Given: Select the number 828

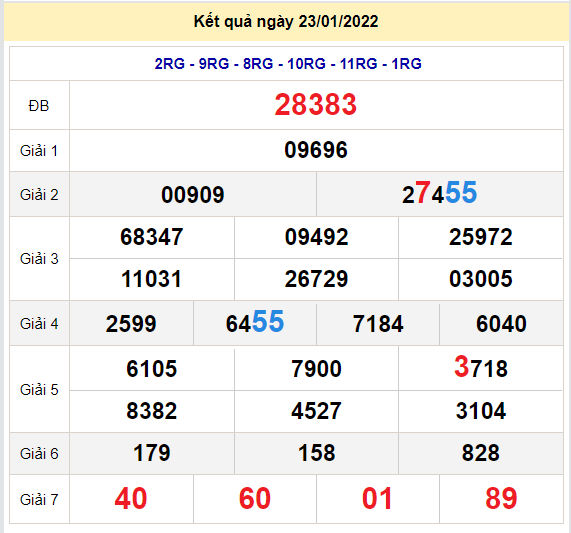Looking at the screenshot, I should click(481, 453).
